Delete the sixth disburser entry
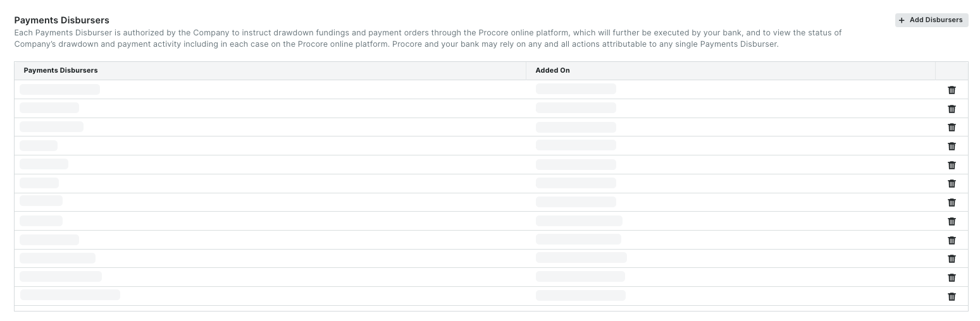The image size is (980, 321). point(952,183)
